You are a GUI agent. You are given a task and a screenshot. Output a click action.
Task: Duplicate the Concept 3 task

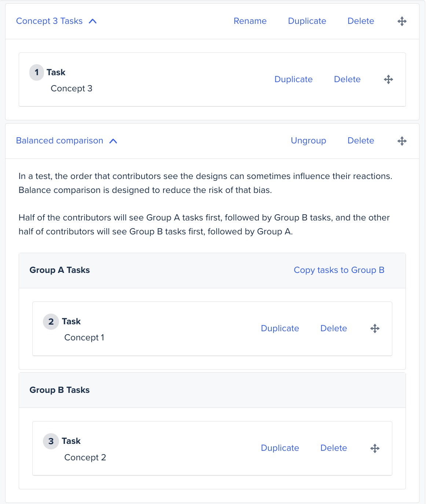[x=293, y=80]
